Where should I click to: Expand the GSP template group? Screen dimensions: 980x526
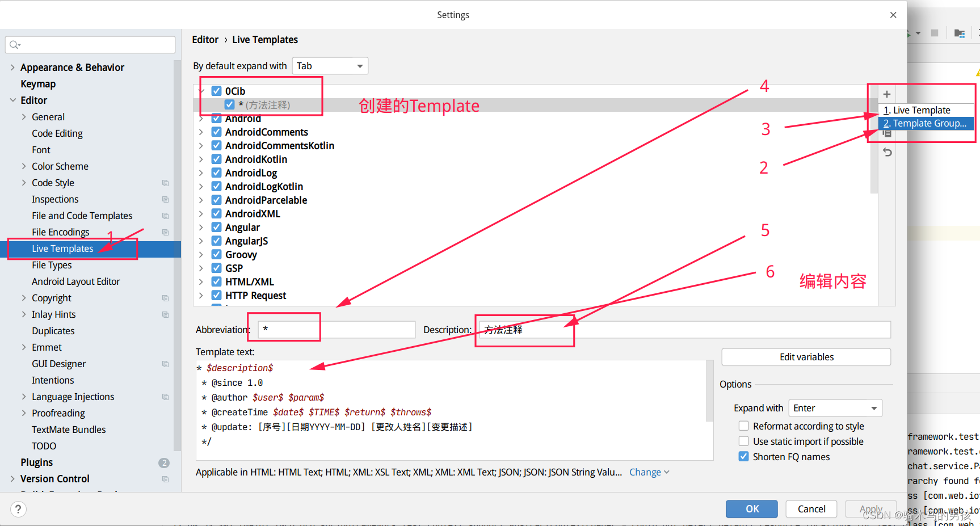201,268
